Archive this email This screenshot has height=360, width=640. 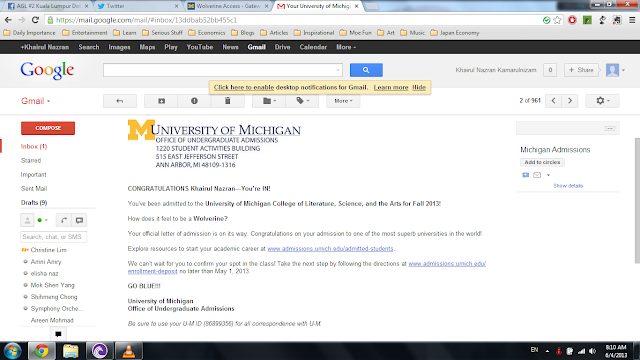162,101
